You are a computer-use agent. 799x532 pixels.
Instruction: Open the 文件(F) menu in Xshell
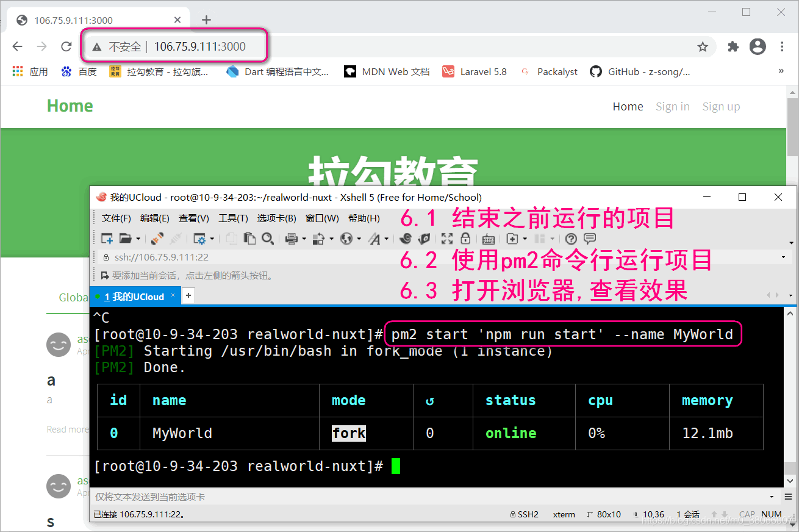(116, 218)
